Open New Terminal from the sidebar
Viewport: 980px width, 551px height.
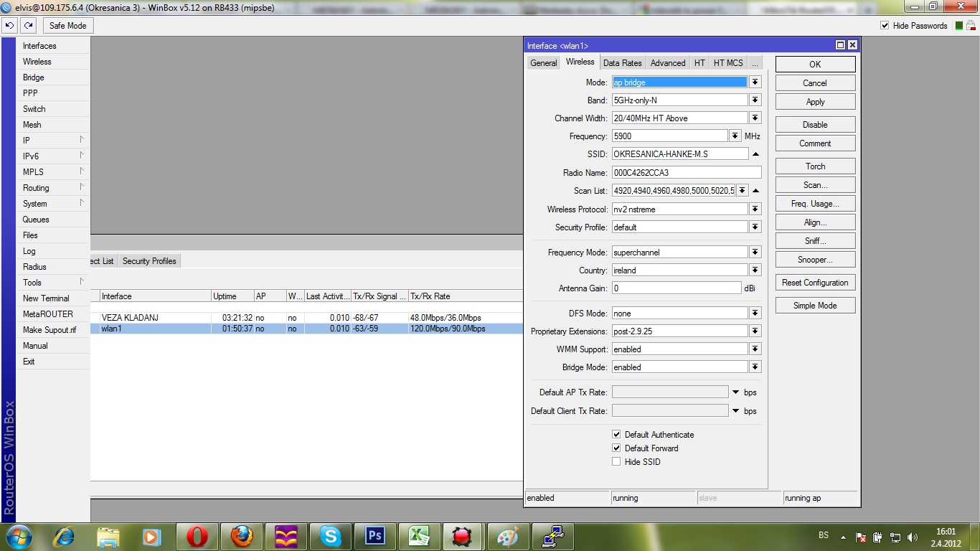(53, 298)
